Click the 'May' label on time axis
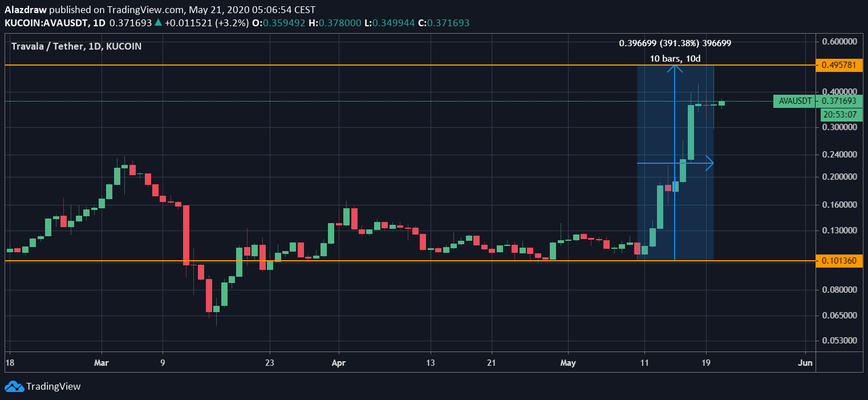The width and height of the screenshot is (868, 400). click(569, 362)
